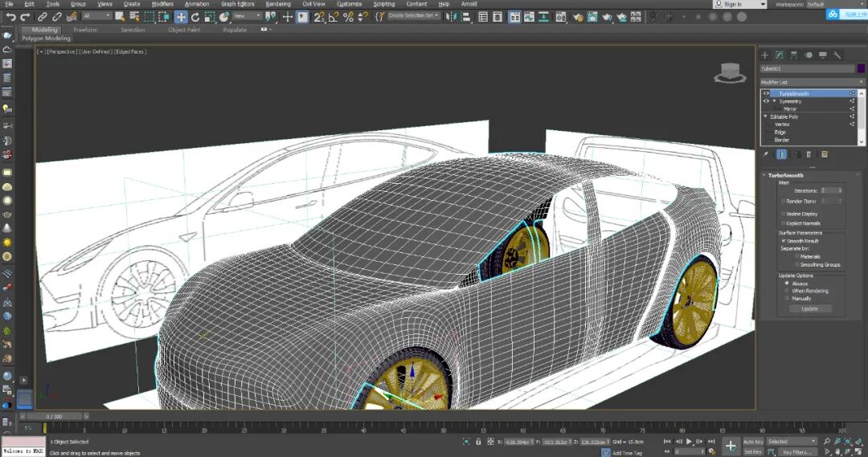Image resolution: width=868 pixels, height=457 pixels.
Task: Collapse the Editable Poly sub-object tree
Action: pos(766,116)
